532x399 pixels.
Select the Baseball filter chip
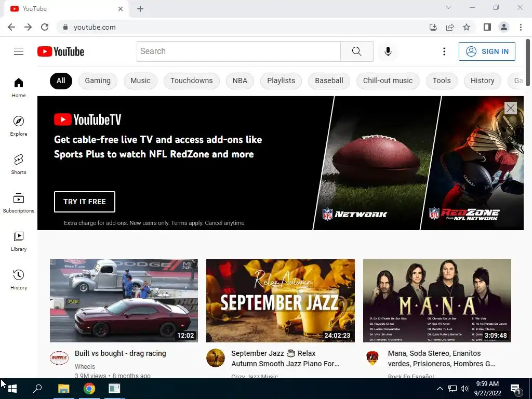[x=329, y=81]
